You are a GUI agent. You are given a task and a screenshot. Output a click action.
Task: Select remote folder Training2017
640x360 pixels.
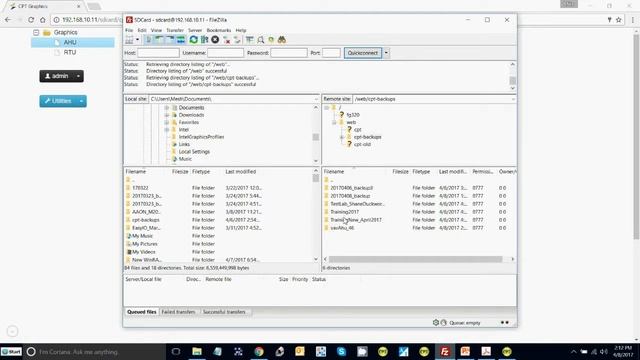[344, 212]
